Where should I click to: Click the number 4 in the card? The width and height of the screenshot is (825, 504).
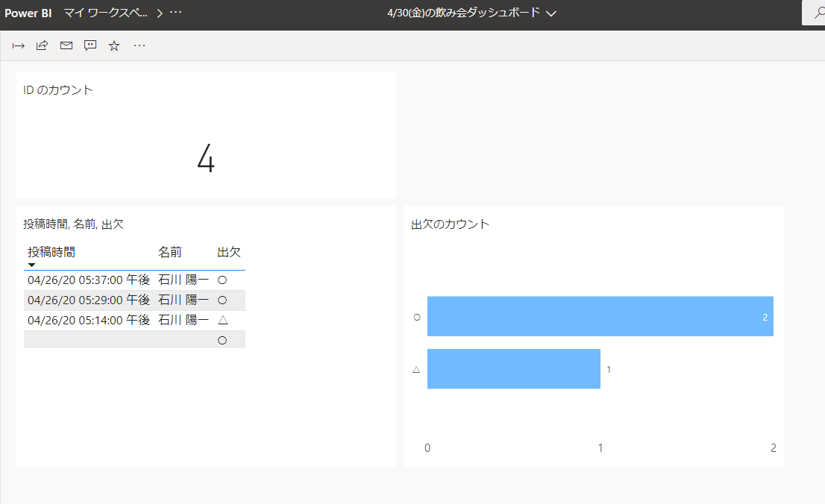(x=206, y=158)
